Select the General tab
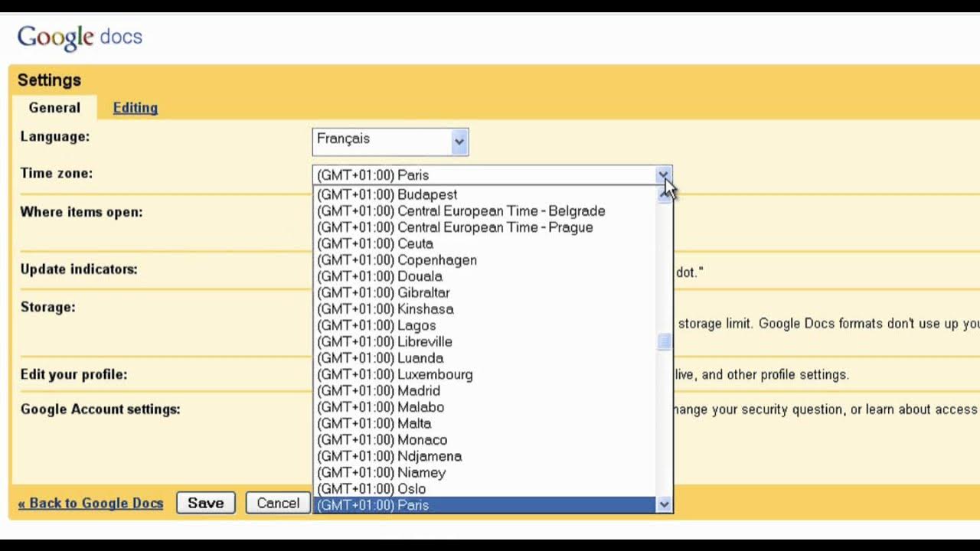980x551 pixels. (x=54, y=108)
